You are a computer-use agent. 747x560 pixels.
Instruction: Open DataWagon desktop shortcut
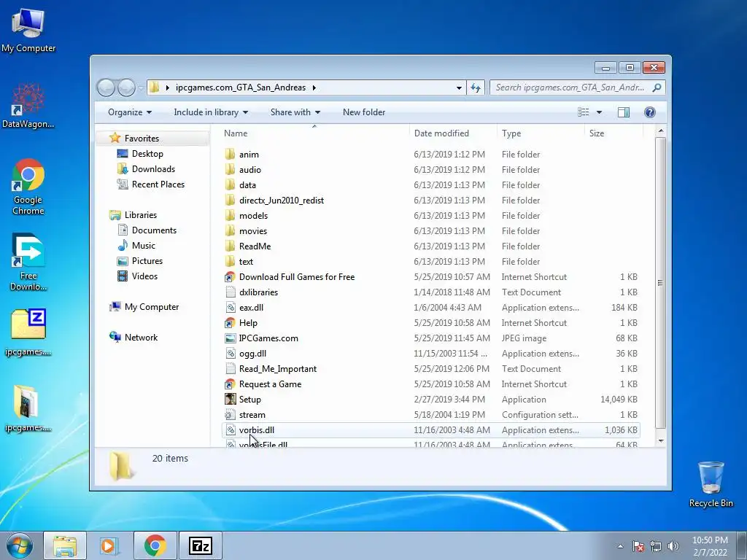[x=28, y=106]
